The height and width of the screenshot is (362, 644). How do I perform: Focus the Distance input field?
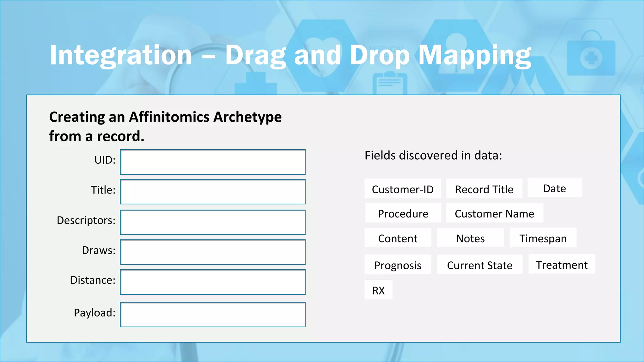click(x=213, y=282)
